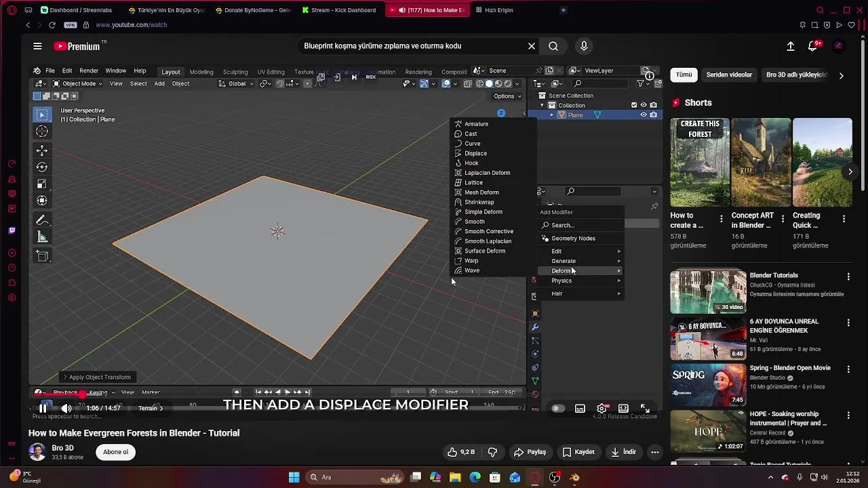Open the Object Data green triangle tab
The height and width of the screenshot is (488, 868).
click(x=535, y=381)
